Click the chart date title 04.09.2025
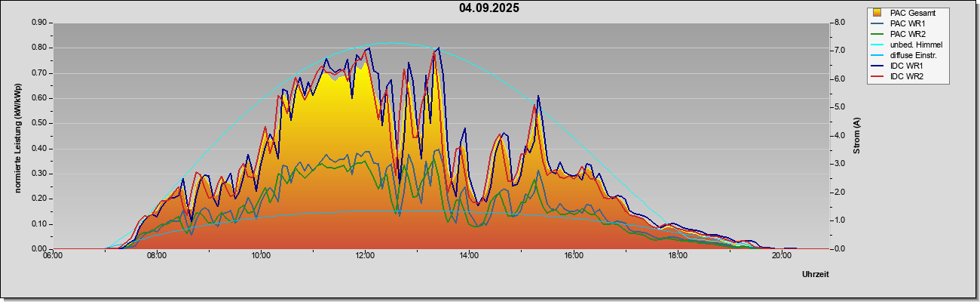 489,8
